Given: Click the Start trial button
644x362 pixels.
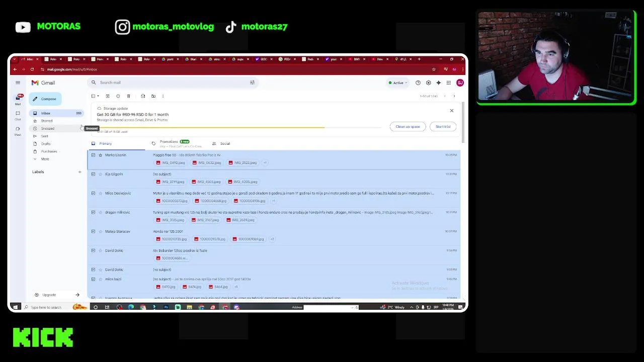Looking at the screenshot, I should click(443, 127).
